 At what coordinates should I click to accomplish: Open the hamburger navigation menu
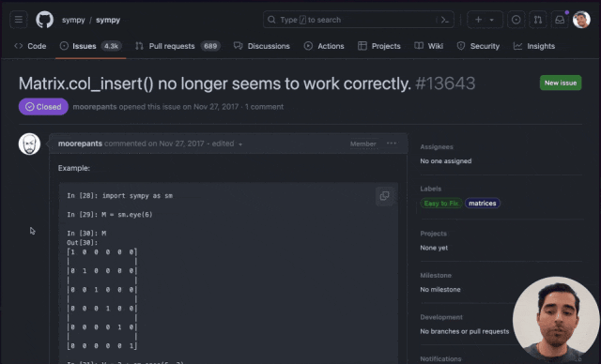click(x=19, y=20)
